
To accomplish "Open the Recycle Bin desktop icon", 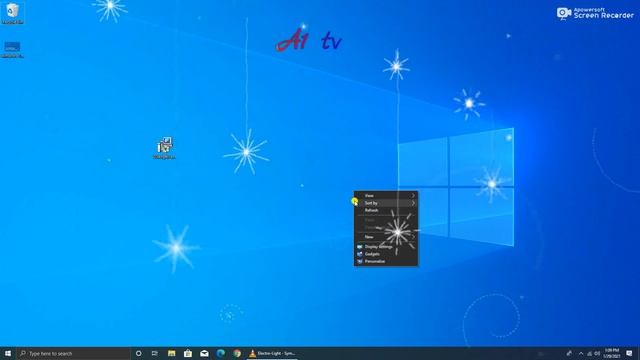I will pos(12,13).
